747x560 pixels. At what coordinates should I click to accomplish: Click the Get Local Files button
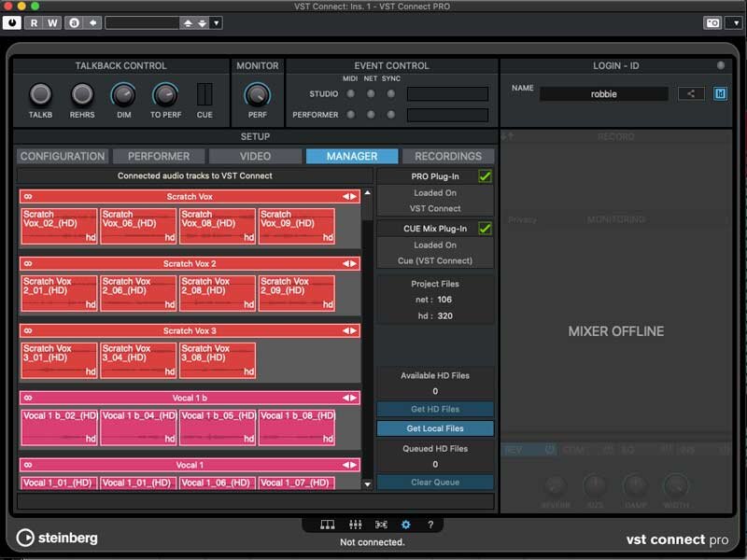[x=435, y=428]
